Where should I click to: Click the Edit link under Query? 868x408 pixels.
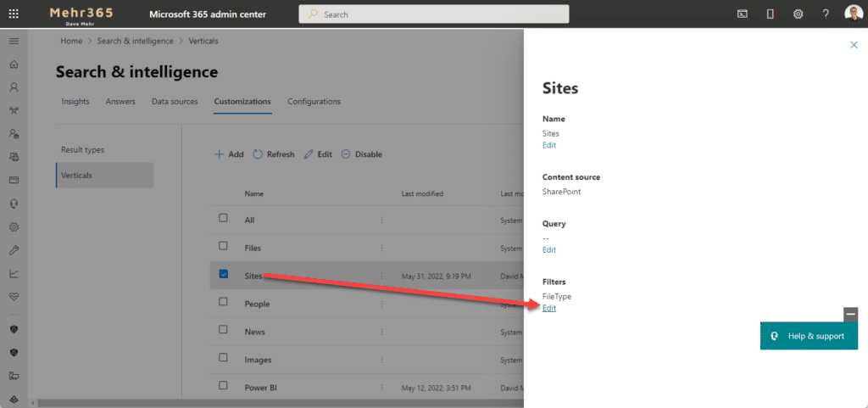pyautogui.click(x=549, y=249)
